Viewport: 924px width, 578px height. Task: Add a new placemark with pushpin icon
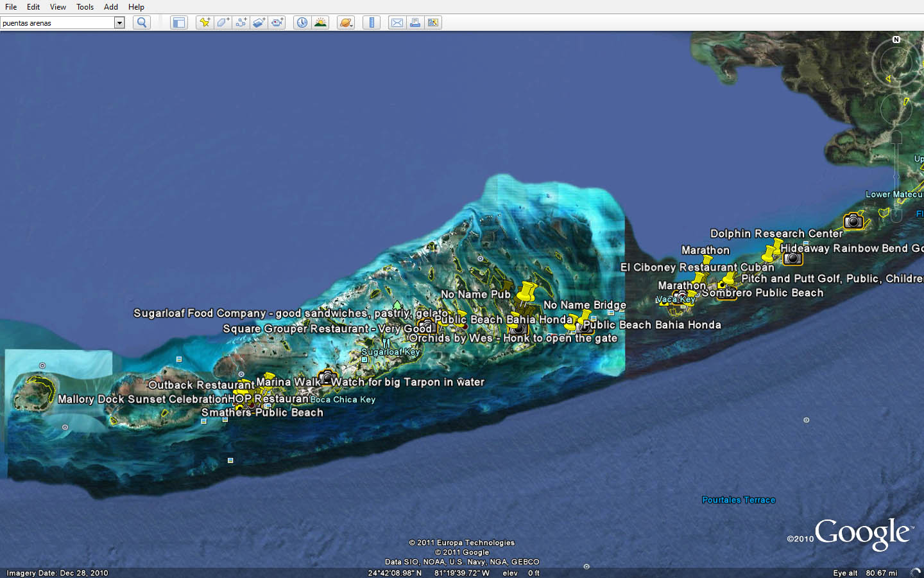coord(204,22)
